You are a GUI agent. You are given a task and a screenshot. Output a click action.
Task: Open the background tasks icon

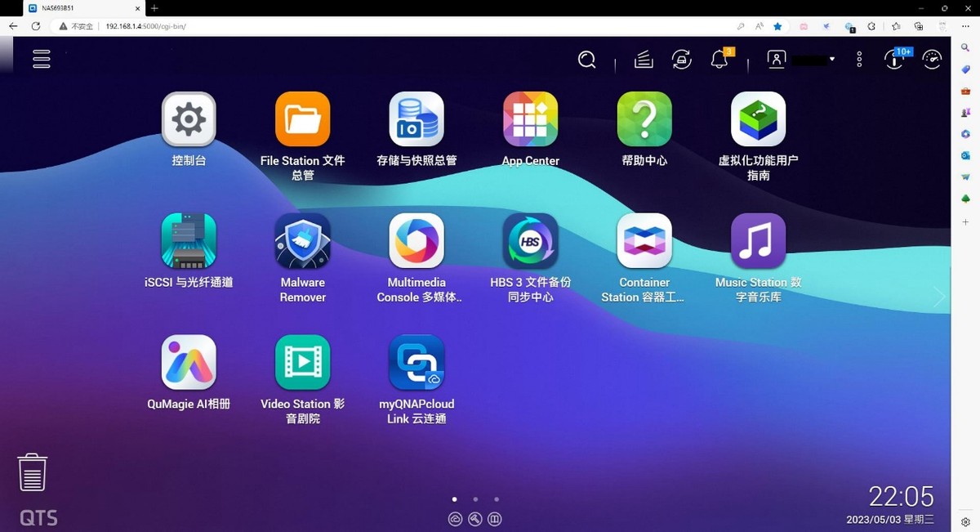point(643,60)
